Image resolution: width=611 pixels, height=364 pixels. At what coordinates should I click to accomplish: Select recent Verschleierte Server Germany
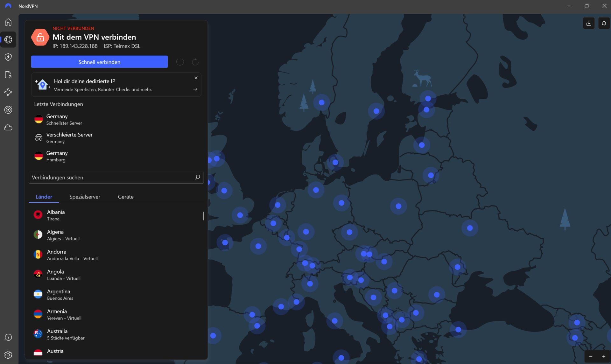click(x=116, y=138)
